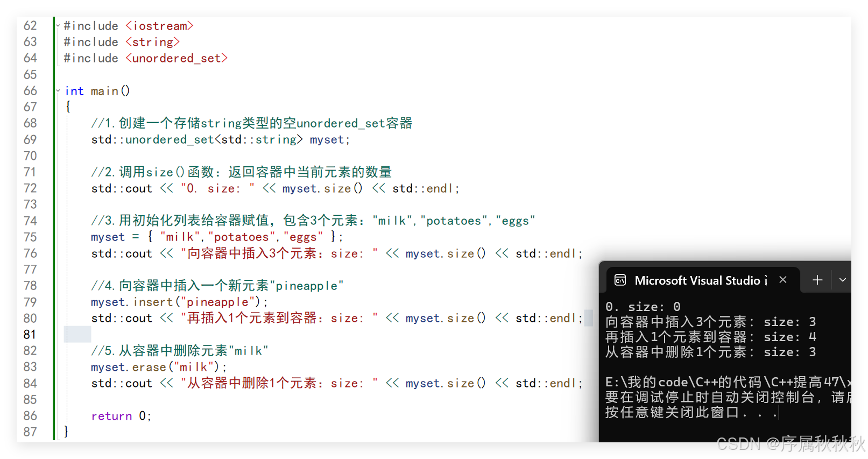Image resolution: width=868 pixels, height=459 pixels.
Task: Click console output line ending 'size: 4'
Action: pyautogui.click(x=711, y=337)
